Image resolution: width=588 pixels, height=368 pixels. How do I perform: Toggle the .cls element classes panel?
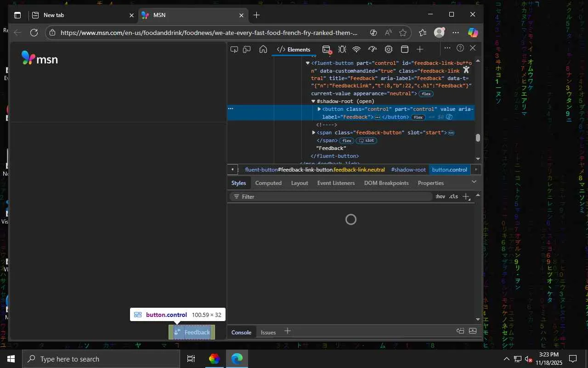click(x=453, y=196)
